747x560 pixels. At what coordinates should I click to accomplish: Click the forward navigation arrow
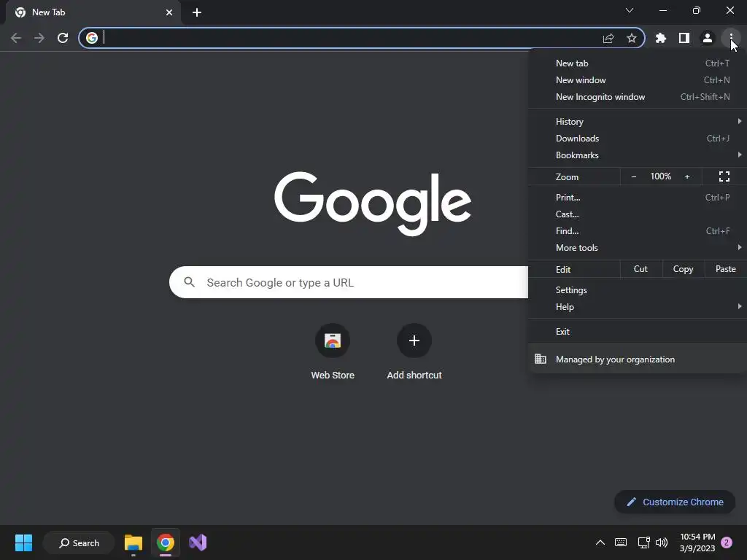(39, 38)
